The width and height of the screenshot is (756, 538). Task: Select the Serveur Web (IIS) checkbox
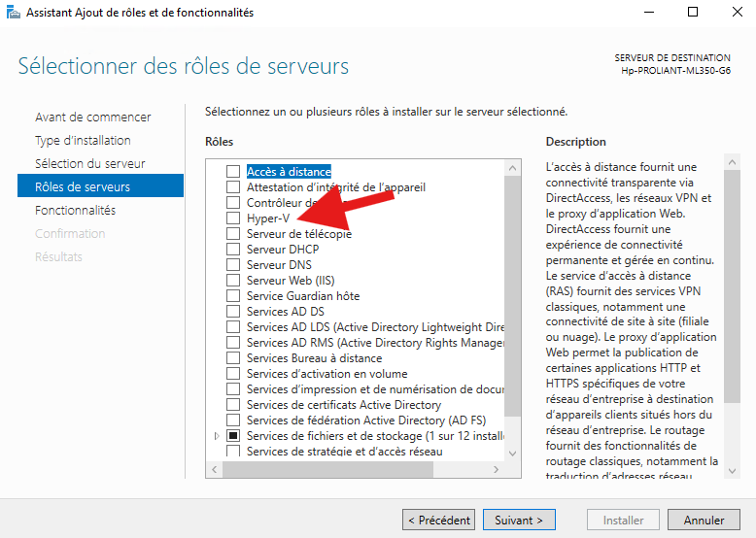232,281
